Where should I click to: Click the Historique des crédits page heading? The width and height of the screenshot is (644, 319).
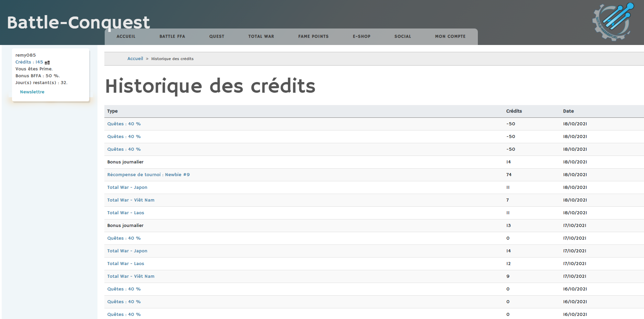coord(210,86)
